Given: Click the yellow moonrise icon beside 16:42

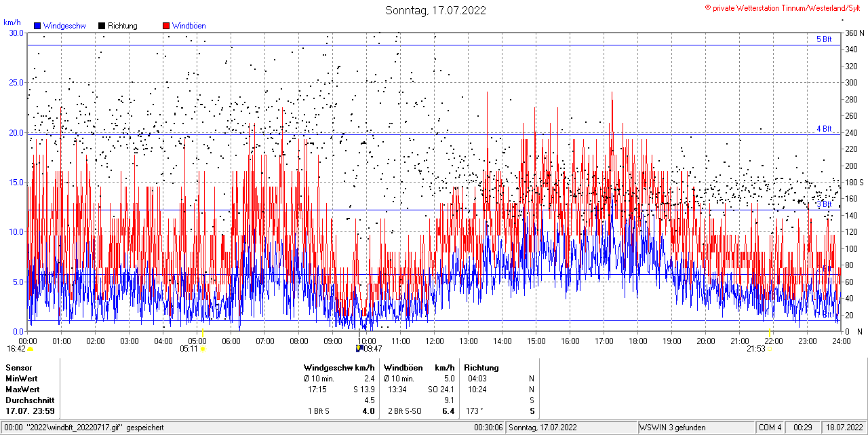Looking at the screenshot, I should tap(31, 349).
